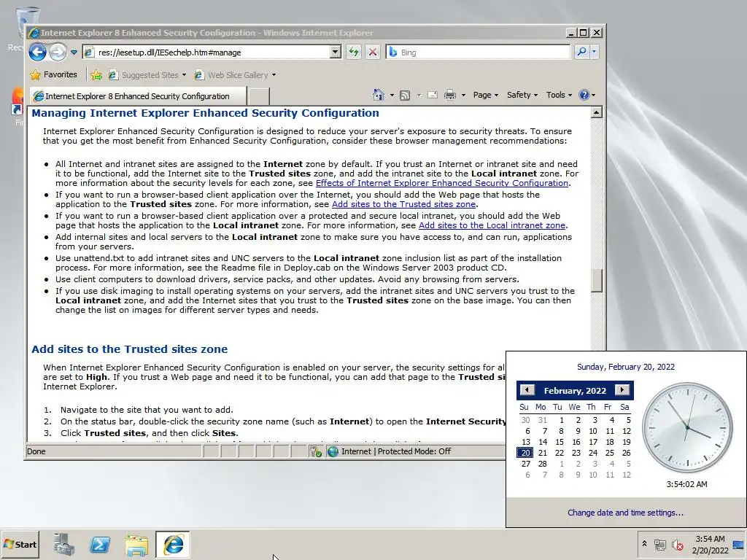Select February 20 in the calendar

pos(525,453)
